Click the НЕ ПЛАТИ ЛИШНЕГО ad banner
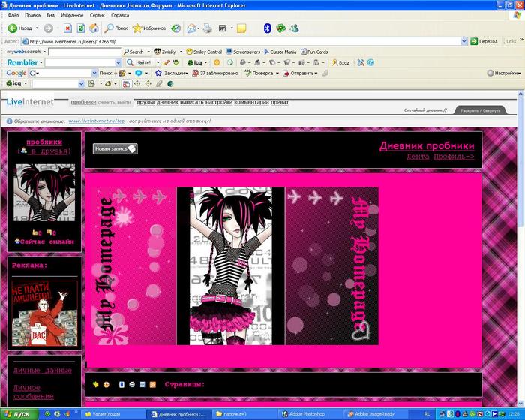Image resolution: width=525 pixels, height=420 pixels. (44, 313)
